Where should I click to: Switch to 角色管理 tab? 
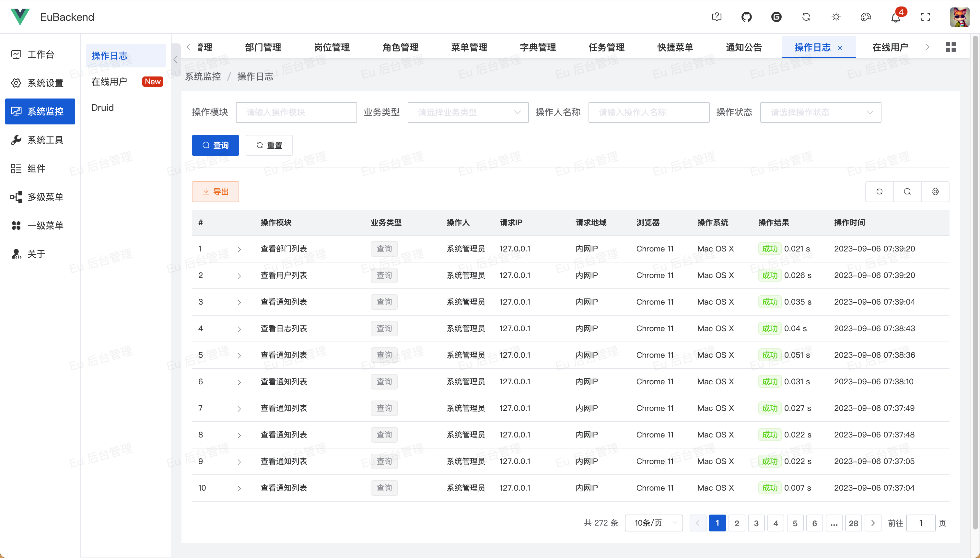[401, 48]
